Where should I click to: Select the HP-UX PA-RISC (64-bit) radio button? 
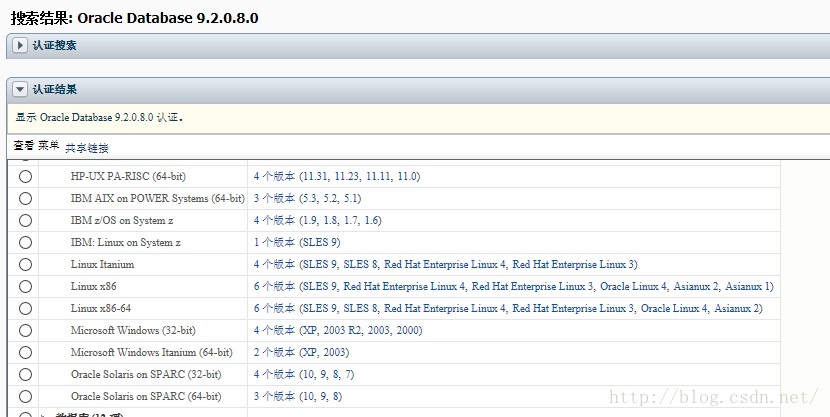[x=25, y=177]
